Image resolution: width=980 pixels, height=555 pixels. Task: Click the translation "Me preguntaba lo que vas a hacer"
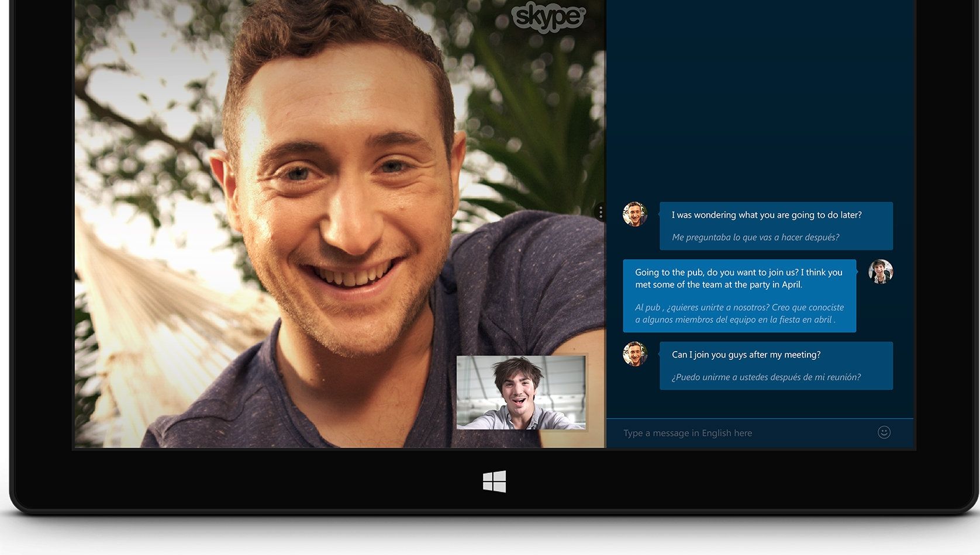[755, 237]
